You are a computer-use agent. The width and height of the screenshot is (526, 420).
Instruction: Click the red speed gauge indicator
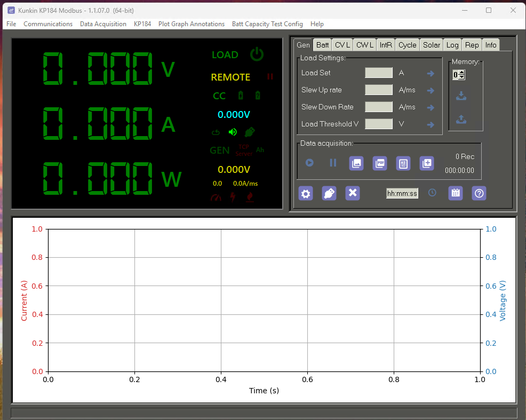click(216, 198)
